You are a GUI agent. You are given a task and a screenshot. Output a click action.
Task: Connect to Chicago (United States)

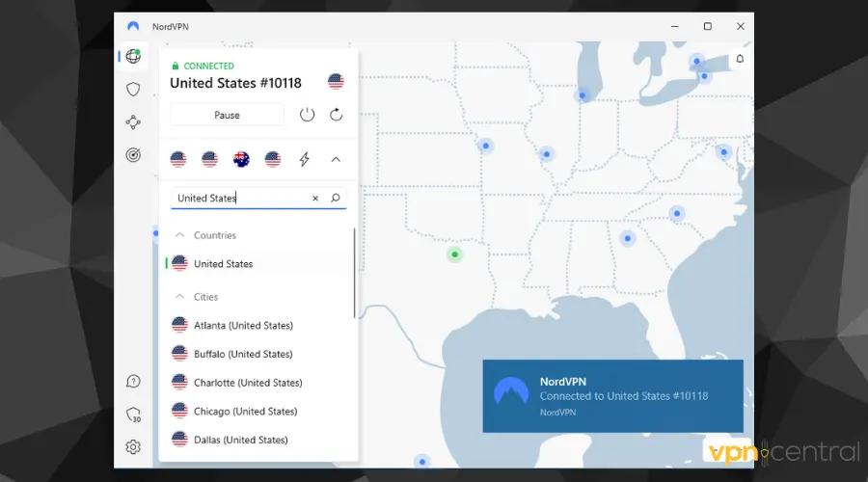pos(259,412)
